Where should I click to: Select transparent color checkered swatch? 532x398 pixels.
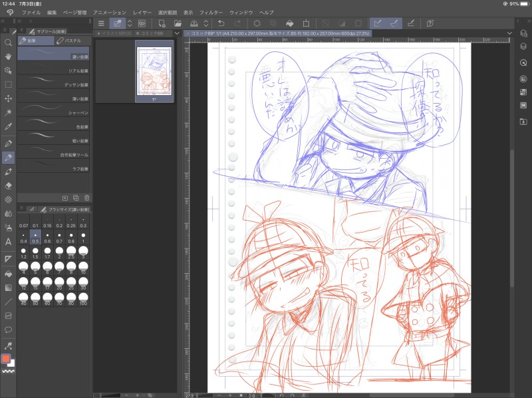(8, 371)
